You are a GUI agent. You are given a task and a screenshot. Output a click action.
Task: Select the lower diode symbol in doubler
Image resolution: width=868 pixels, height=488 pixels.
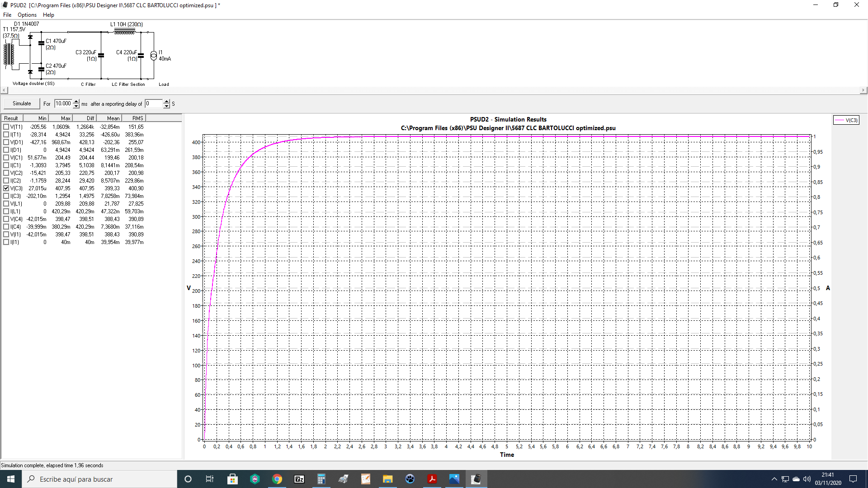[30, 72]
